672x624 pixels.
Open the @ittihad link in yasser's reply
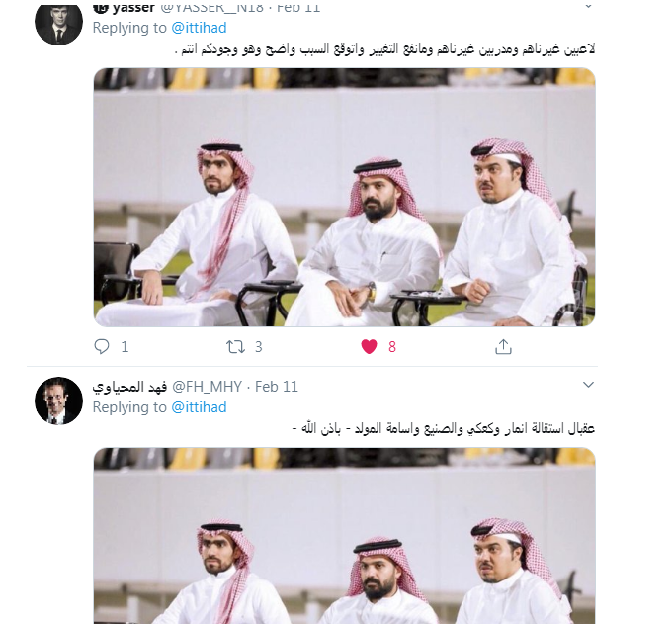click(x=199, y=28)
